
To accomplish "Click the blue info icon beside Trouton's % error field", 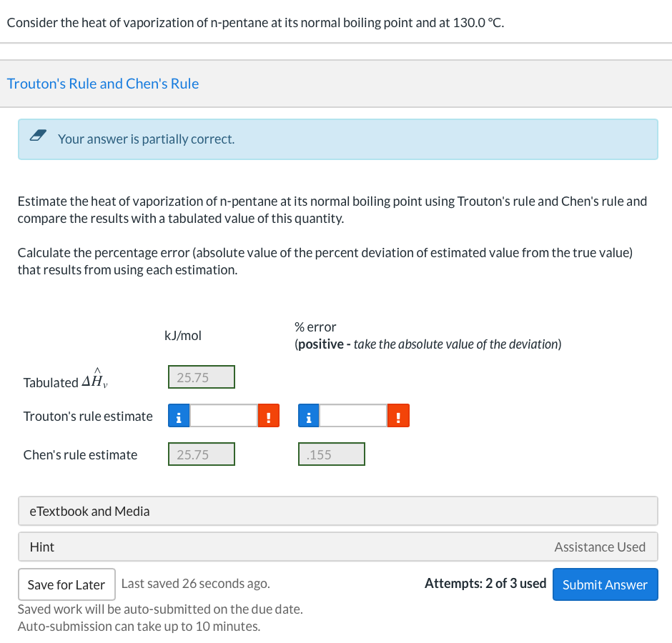I will pos(309,416).
